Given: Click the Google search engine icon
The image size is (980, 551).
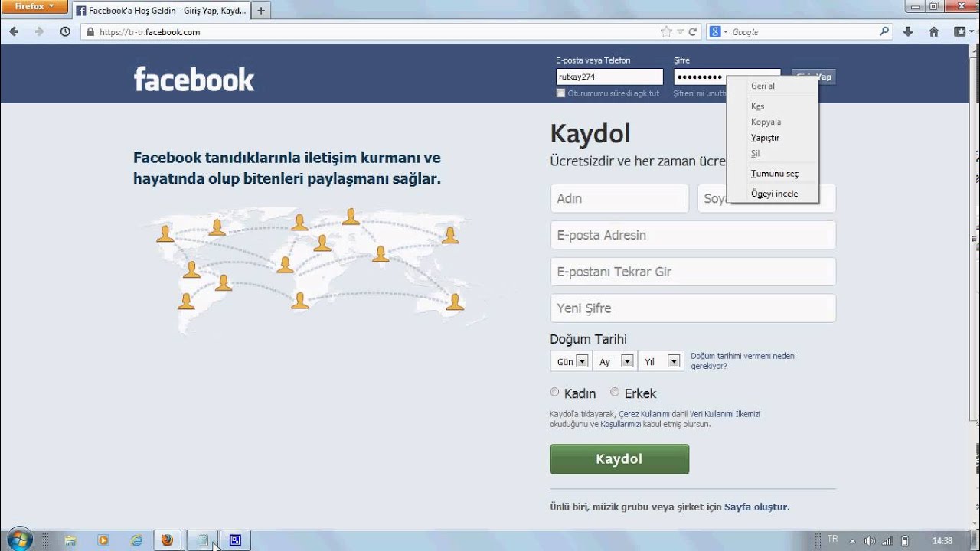Looking at the screenshot, I should coord(715,32).
